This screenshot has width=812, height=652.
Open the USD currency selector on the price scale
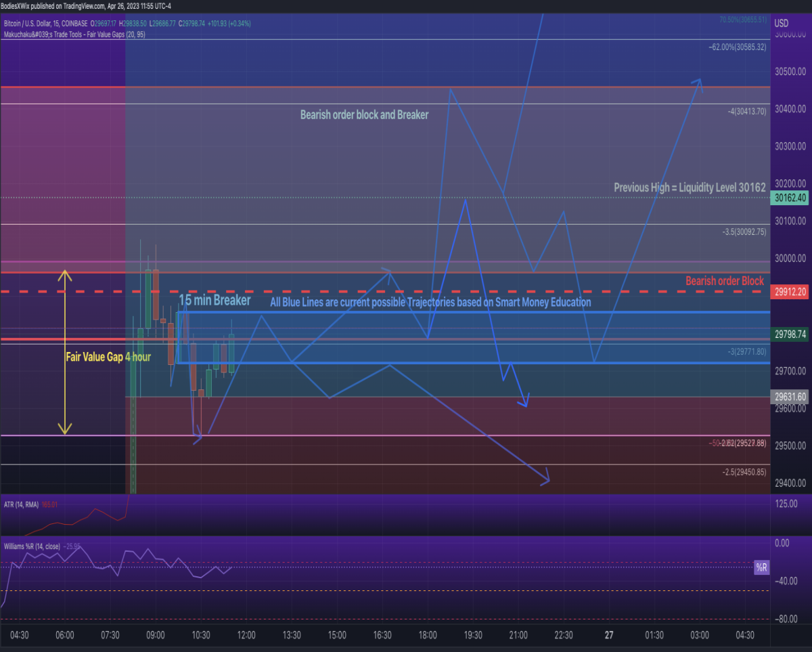[x=781, y=23]
